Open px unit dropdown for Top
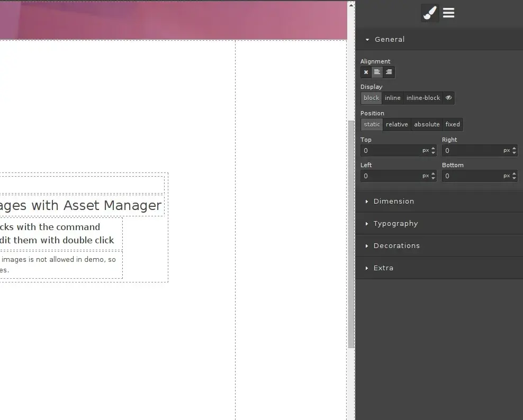523x420 pixels. coord(426,151)
